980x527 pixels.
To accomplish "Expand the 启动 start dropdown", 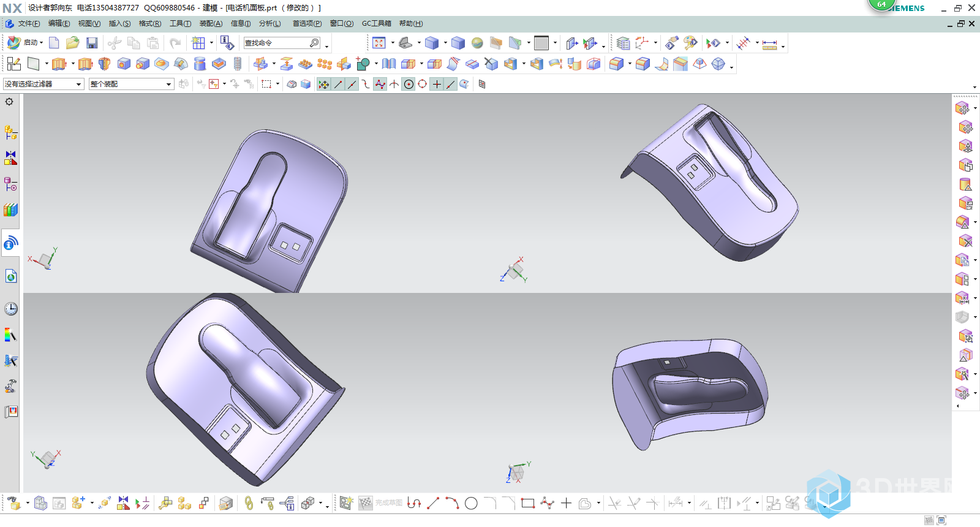I will pyautogui.click(x=41, y=43).
